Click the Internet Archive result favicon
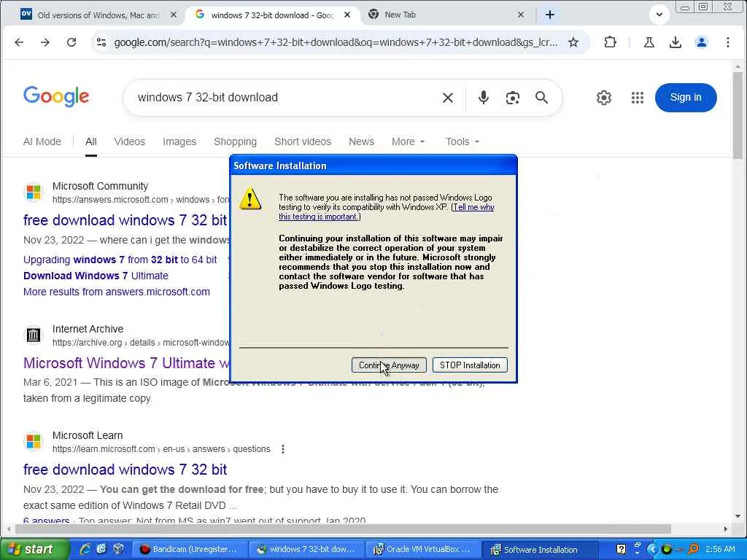Viewport: 747px width, 560px height. [34, 335]
